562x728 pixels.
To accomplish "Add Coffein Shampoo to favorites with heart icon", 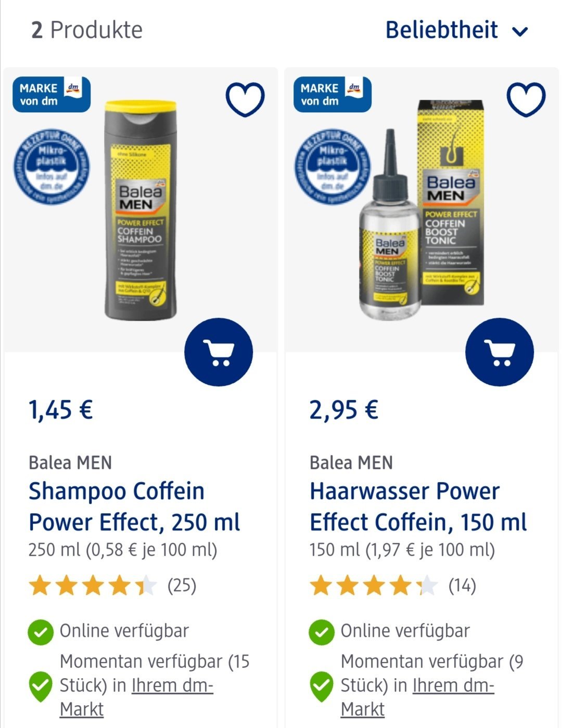I will pyautogui.click(x=245, y=99).
